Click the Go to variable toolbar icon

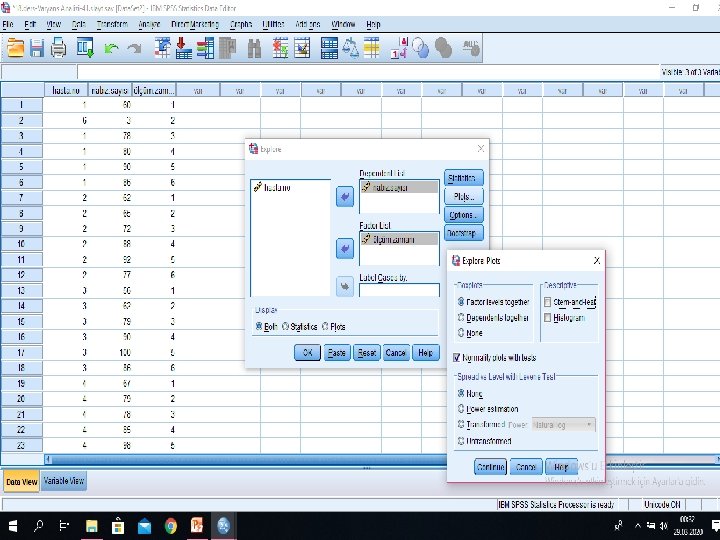click(x=184, y=48)
